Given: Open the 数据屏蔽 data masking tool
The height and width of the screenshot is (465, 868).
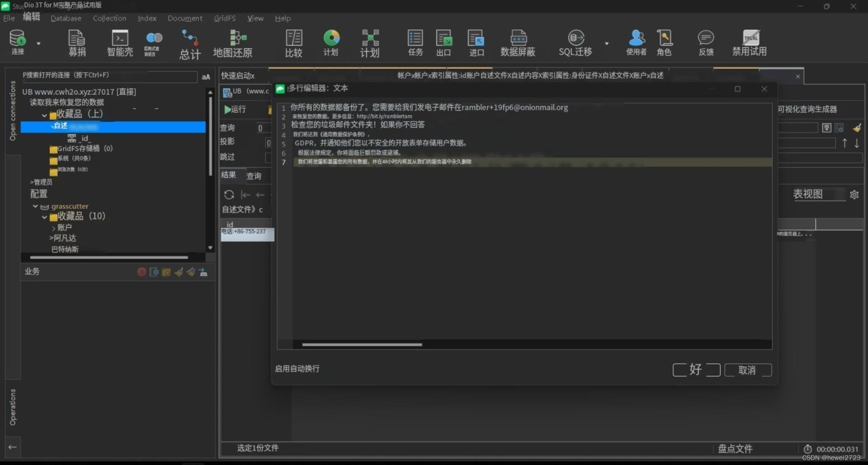Looking at the screenshot, I should (518, 43).
